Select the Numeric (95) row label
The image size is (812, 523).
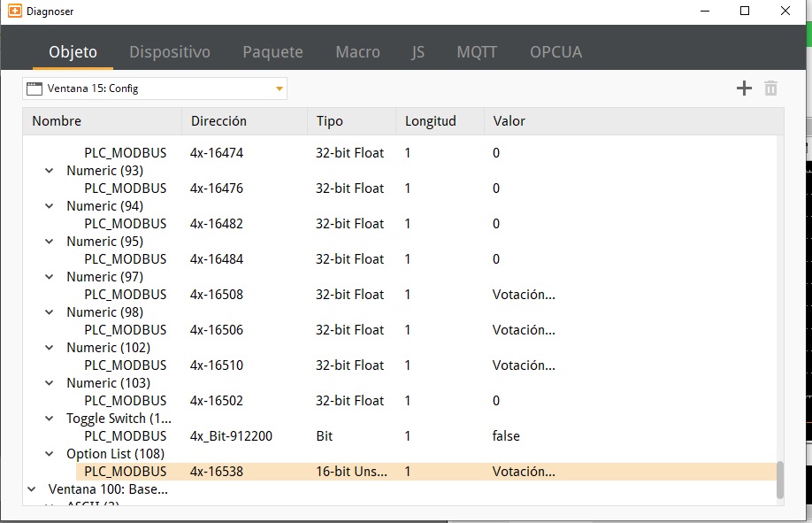(104, 241)
